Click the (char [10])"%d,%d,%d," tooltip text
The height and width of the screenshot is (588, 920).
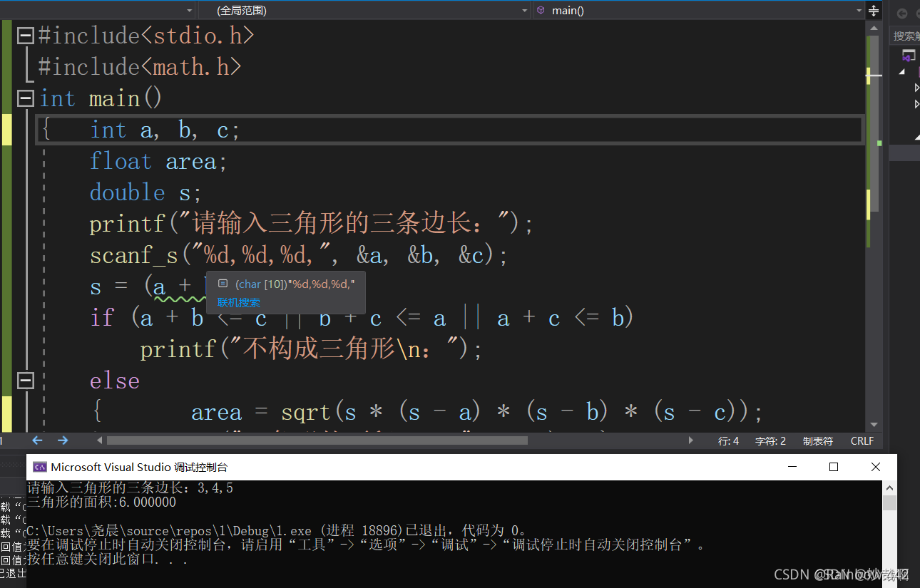pyautogui.click(x=295, y=284)
